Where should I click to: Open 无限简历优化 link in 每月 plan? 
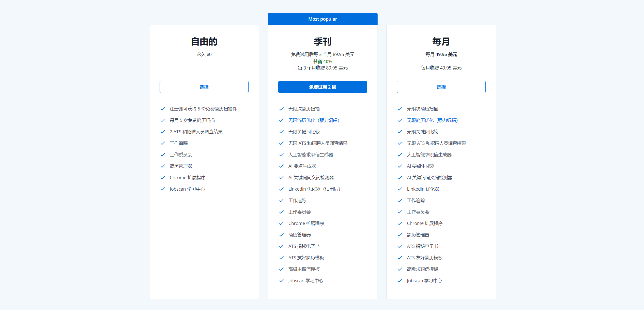432,120
